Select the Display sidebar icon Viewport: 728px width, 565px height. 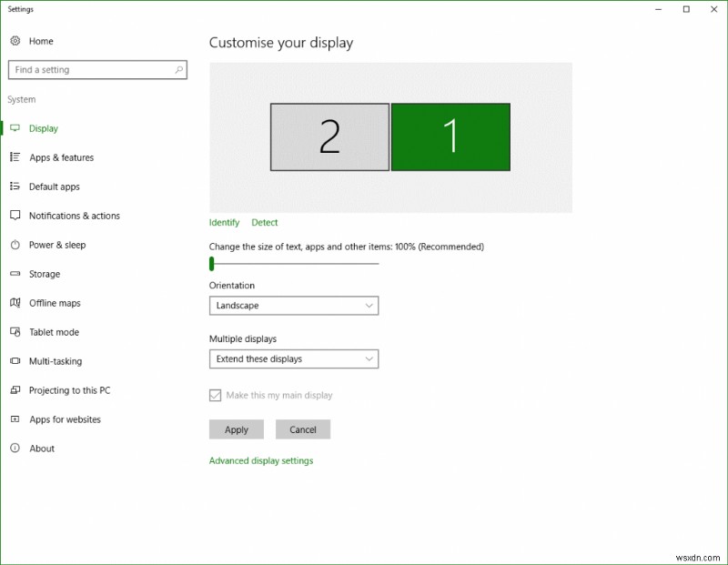click(x=15, y=128)
